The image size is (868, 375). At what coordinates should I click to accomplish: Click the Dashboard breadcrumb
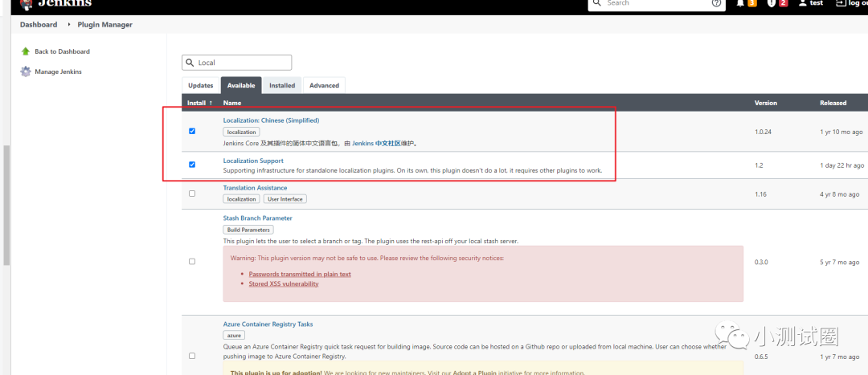tap(39, 25)
